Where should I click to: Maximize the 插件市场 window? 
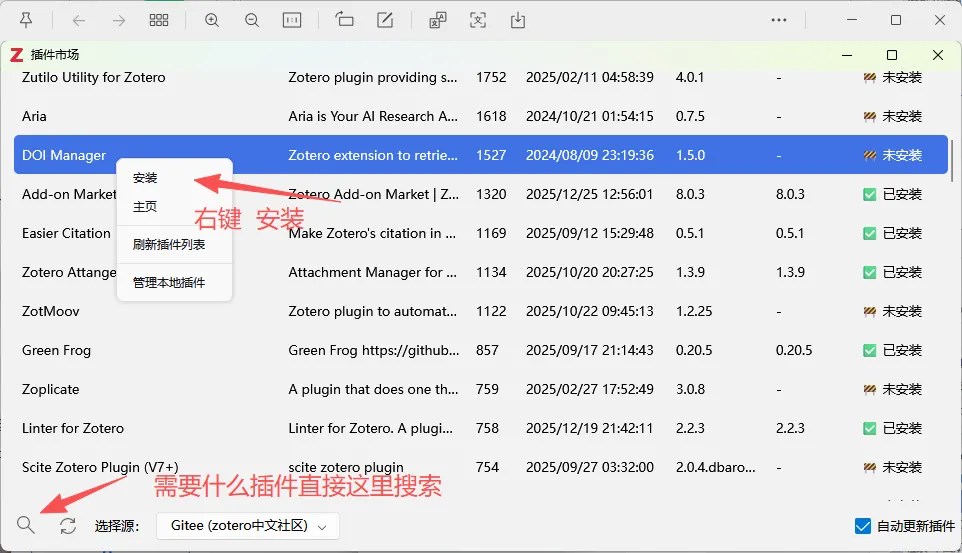tap(892, 55)
